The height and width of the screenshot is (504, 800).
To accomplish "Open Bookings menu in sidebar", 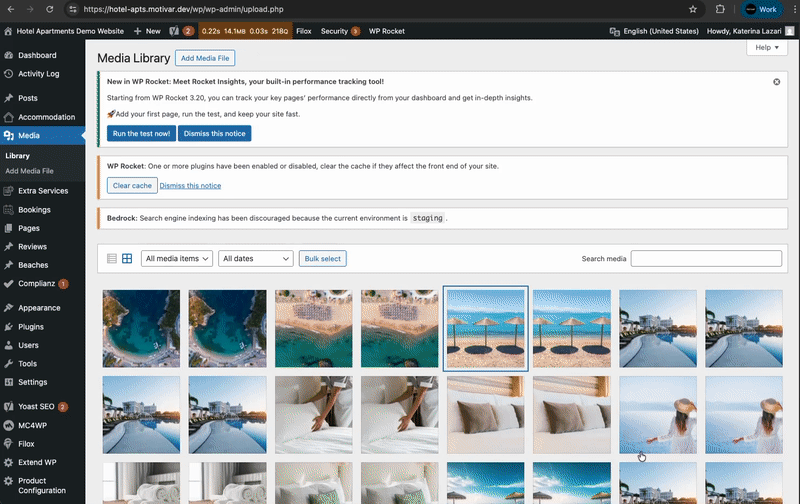I will [35, 210].
